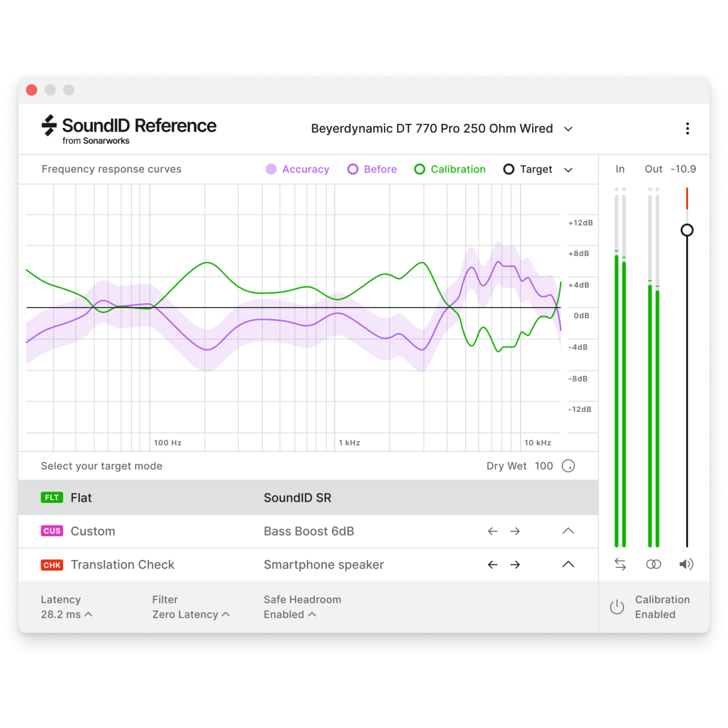
Task: Select next Translation Check preset arrow
Action: point(515,565)
